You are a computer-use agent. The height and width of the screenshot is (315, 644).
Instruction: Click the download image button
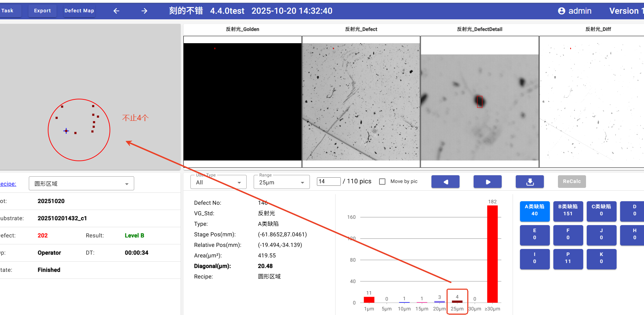point(529,182)
